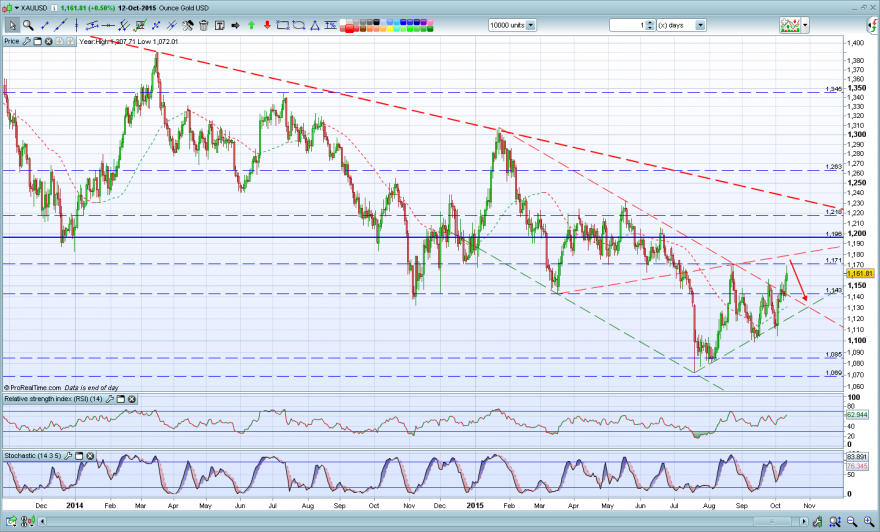Expand the indicators chart button dropdown arrow
Screen dimensions: 880x532
805,25
